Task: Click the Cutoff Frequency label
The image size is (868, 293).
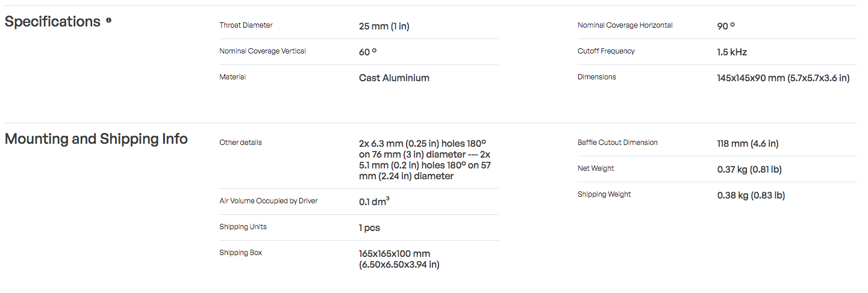Action: point(606,51)
